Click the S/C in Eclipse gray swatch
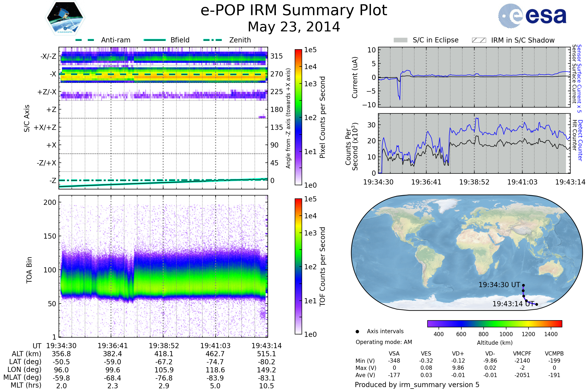The width and height of the screenshot is (588, 392). (x=400, y=40)
